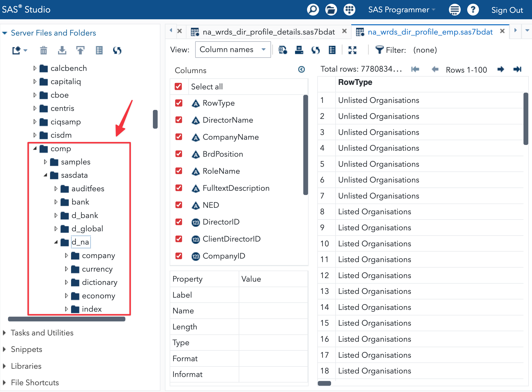
Task: Click the Filter funnel icon
Action: pyautogui.click(x=379, y=50)
